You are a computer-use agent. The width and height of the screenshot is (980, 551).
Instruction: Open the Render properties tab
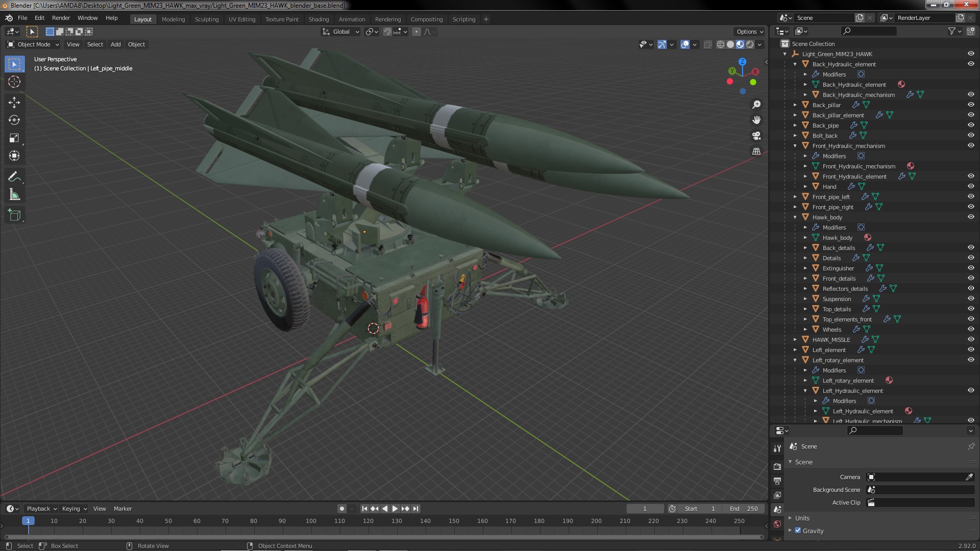pos(777,466)
